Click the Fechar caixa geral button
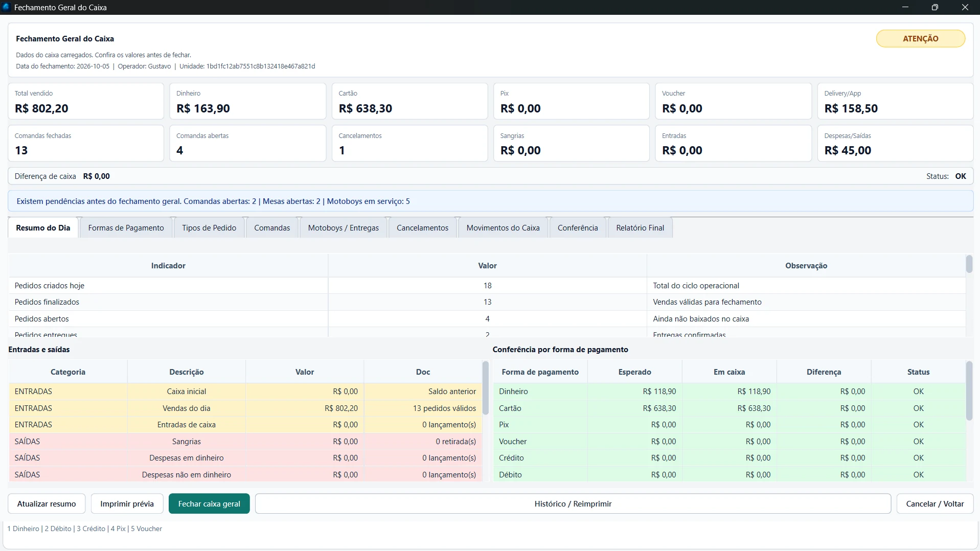 tap(209, 503)
